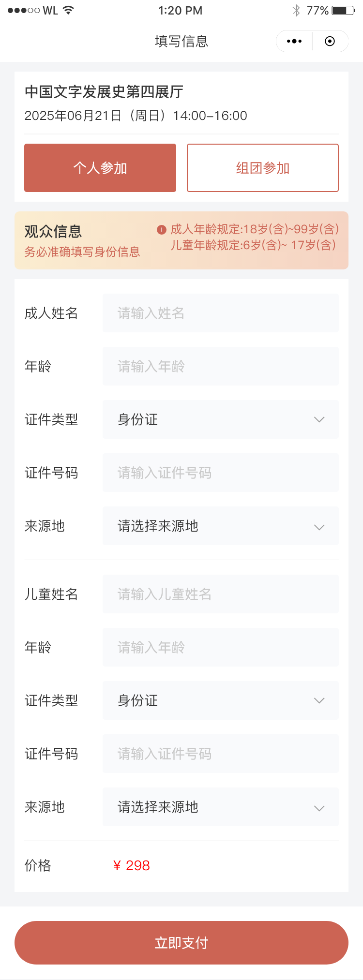Switch to the 组团参加 tab

point(262,168)
